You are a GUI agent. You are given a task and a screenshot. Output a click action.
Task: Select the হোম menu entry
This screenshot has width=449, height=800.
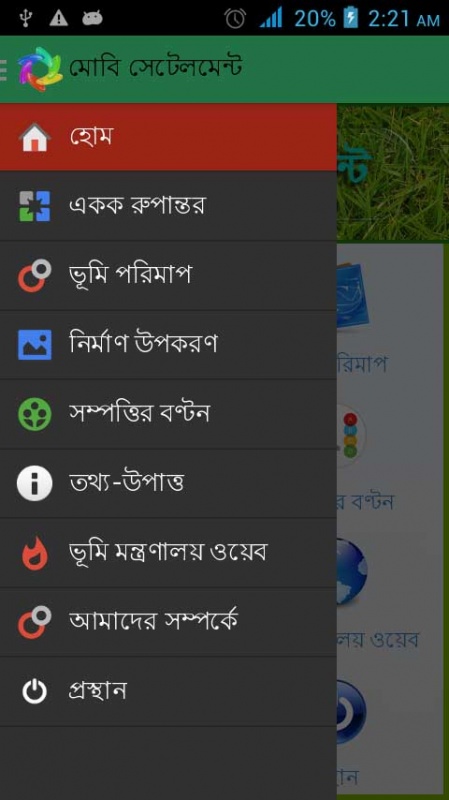click(x=168, y=137)
